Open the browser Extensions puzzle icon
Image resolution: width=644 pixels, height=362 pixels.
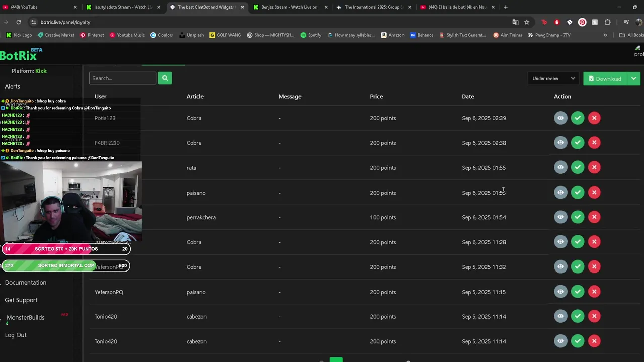pyautogui.click(x=607, y=22)
